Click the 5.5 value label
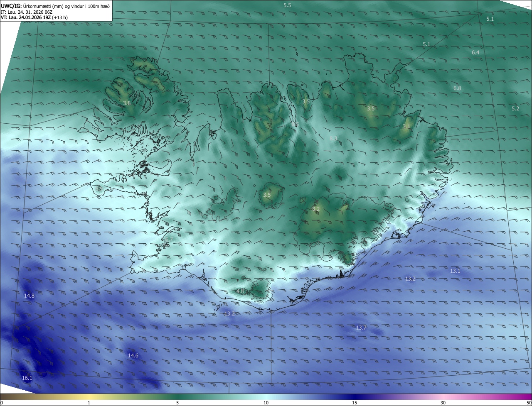This screenshot has height=406, width=532. 287,5
